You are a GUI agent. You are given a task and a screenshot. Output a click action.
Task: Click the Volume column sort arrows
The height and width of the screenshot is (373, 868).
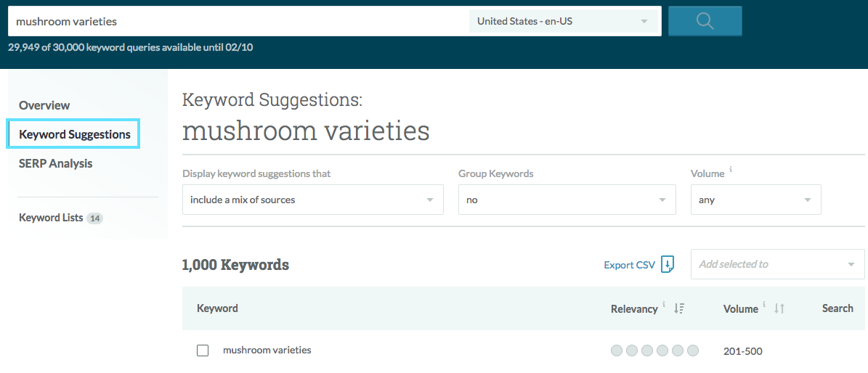(779, 308)
